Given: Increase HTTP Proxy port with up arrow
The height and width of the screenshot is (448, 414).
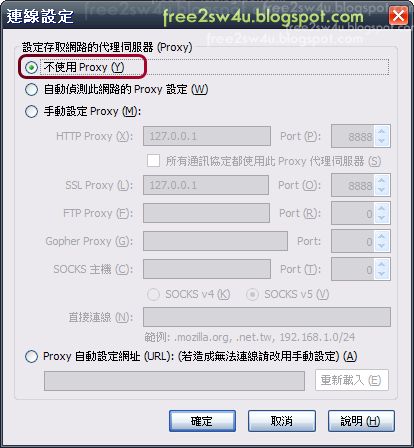Looking at the screenshot, I should [x=382, y=131].
